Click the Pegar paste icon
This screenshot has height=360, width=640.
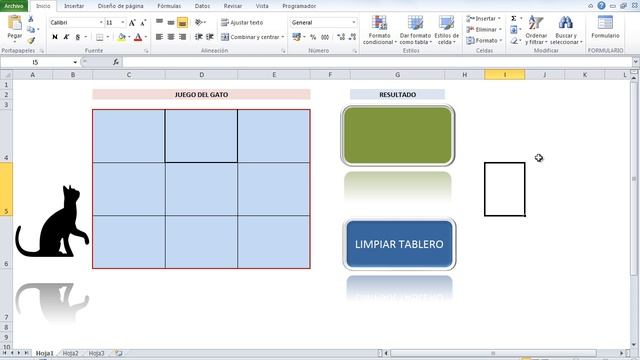point(14,23)
